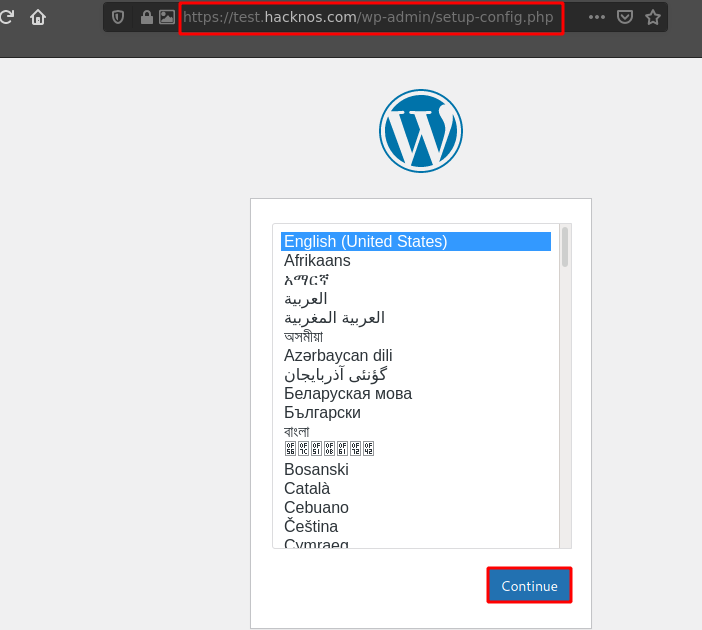View site security via the padlock icon
This screenshot has width=702, height=630.
(x=146, y=17)
